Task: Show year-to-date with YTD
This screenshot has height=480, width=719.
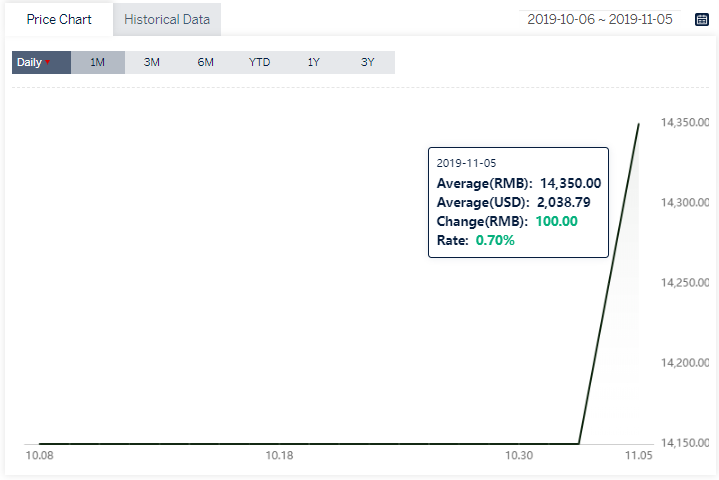Action: pyautogui.click(x=260, y=62)
